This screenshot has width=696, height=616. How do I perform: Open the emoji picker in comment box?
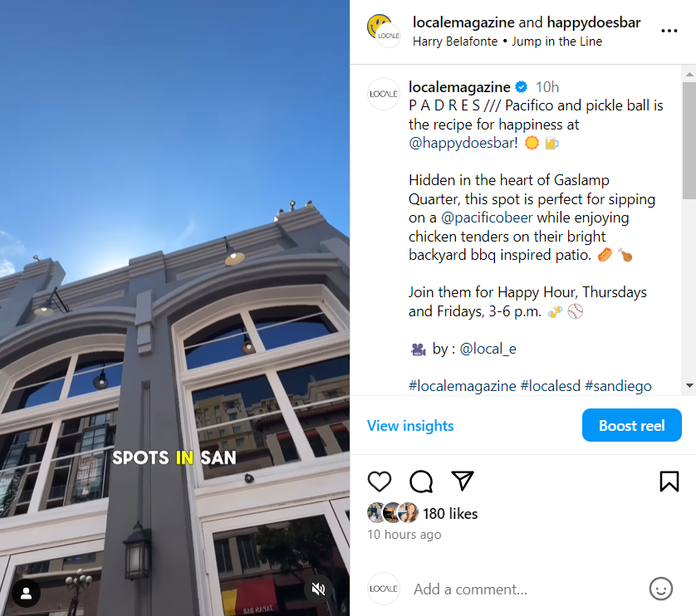[660, 589]
